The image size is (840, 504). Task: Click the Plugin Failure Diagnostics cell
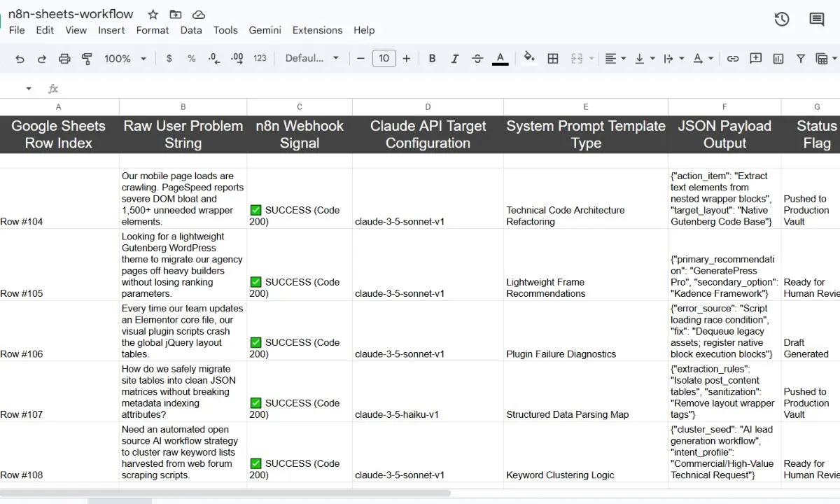pos(586,331)
